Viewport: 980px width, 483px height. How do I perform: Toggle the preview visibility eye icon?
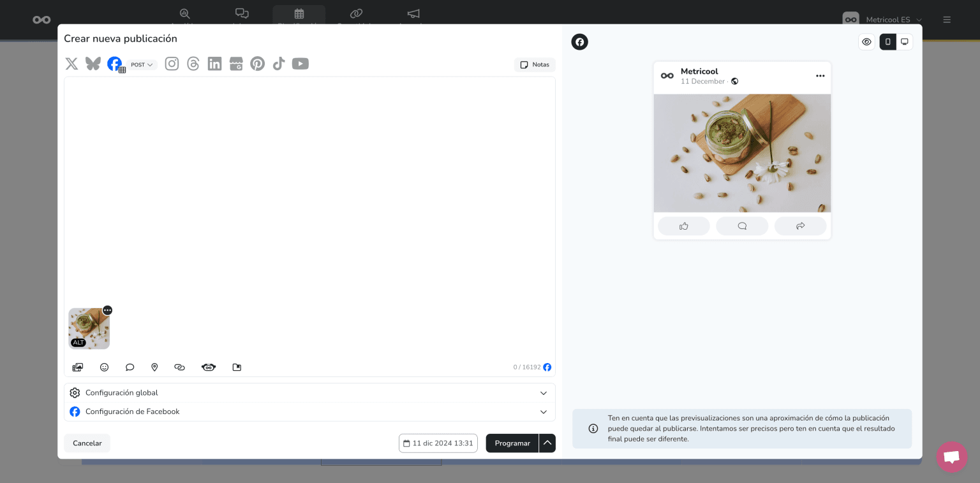pyautogui.click(x=866, y=41)
